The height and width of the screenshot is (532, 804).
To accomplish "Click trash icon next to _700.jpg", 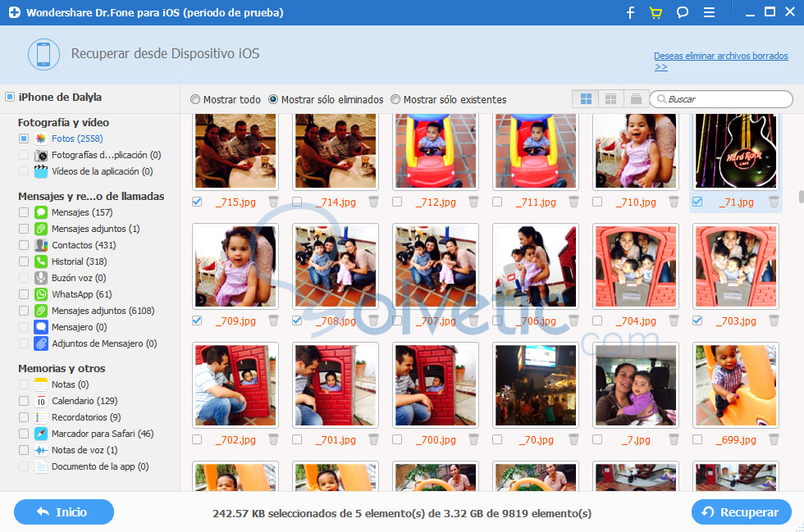I will 473,439.
